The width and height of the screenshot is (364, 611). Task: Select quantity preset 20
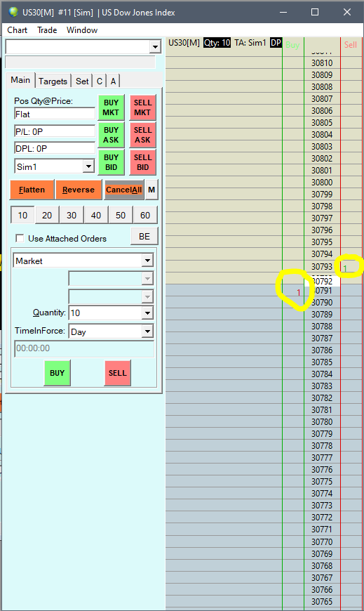coord(47,215)
